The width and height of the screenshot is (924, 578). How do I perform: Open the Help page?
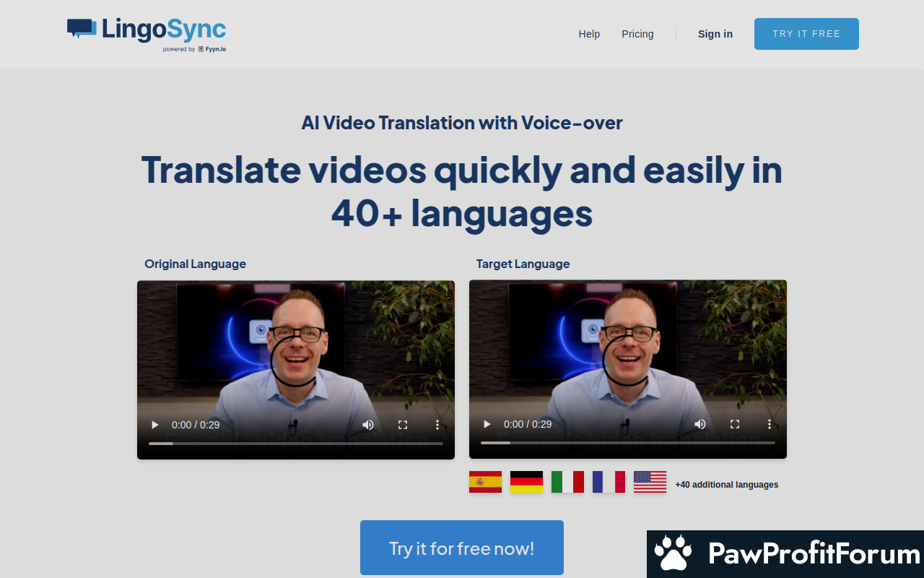pos(589,34)
